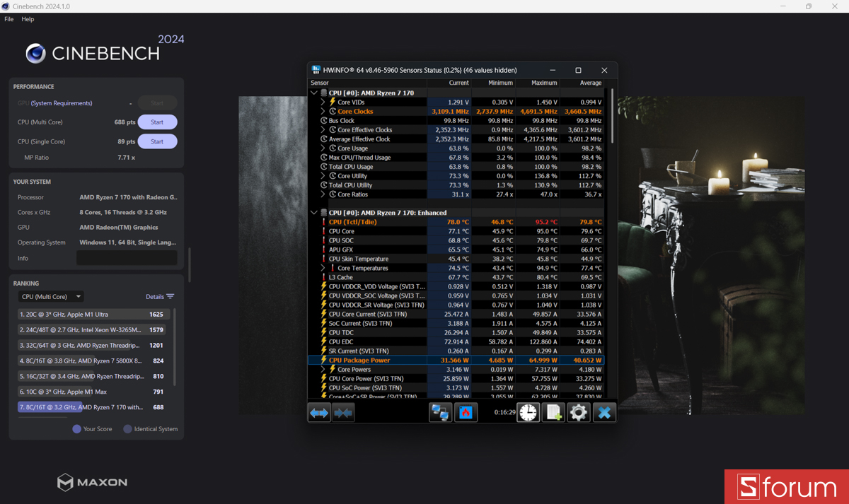Image resolution: width=849 pixels, height=504 pixels.
Task: Select the Max CPU/Thread Usage row
Action: coord(456,158)
